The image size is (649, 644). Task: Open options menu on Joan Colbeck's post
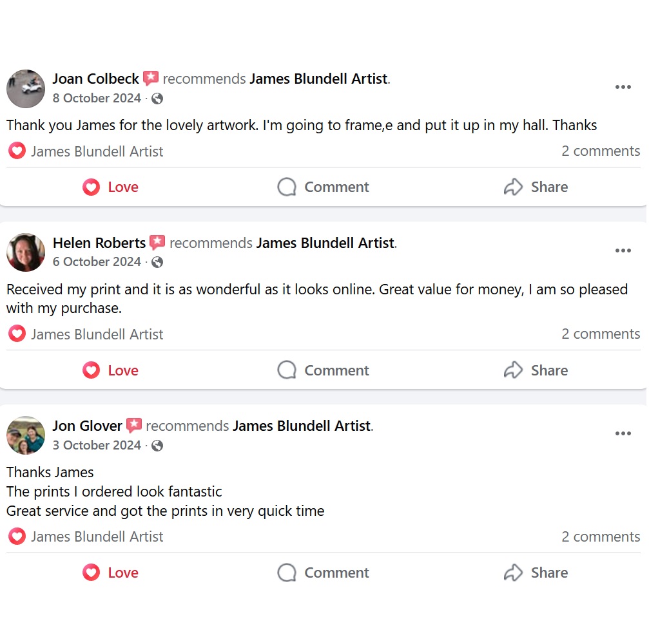pyautogui.click(x=623, y=88)
